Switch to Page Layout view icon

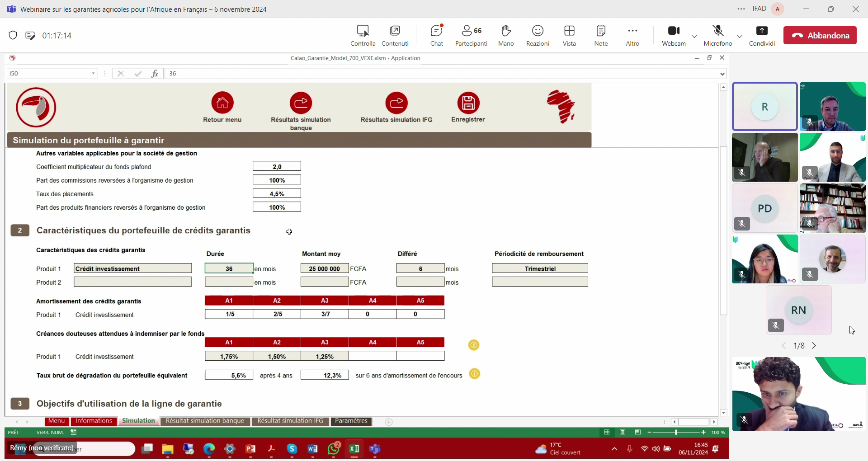(623, 433)
